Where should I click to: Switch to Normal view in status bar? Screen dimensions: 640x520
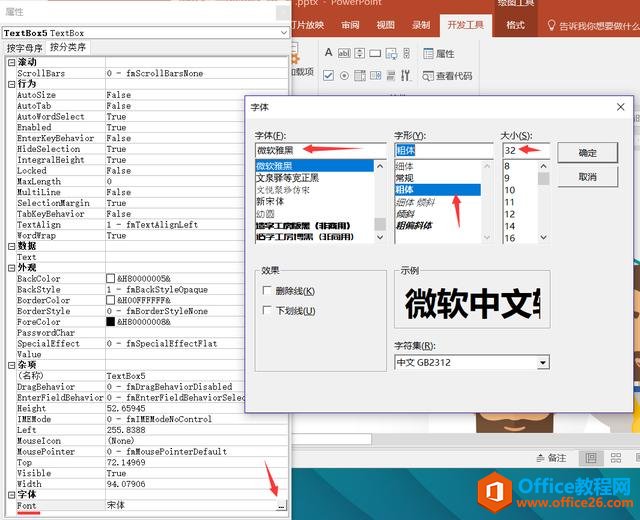tap(591, 458)
